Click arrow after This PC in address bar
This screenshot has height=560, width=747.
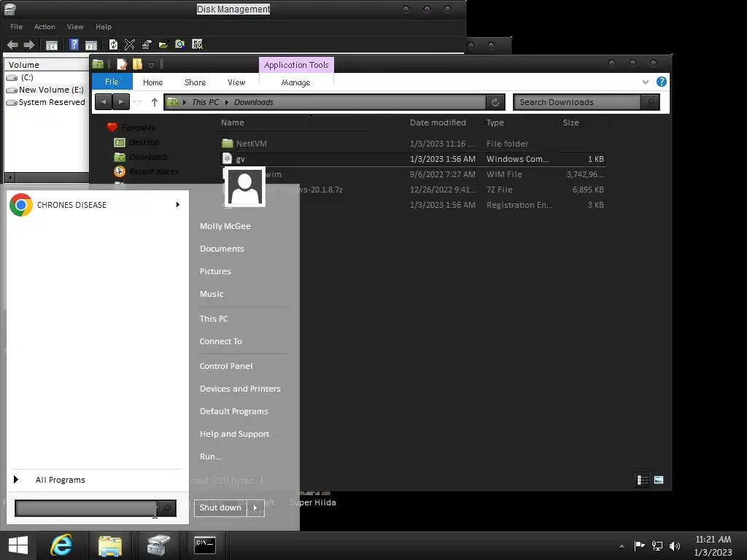[x=226, y=102]
